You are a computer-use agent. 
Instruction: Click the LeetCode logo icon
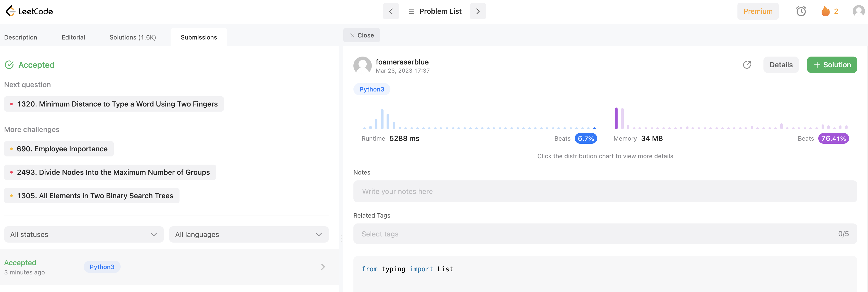[11, 11]
